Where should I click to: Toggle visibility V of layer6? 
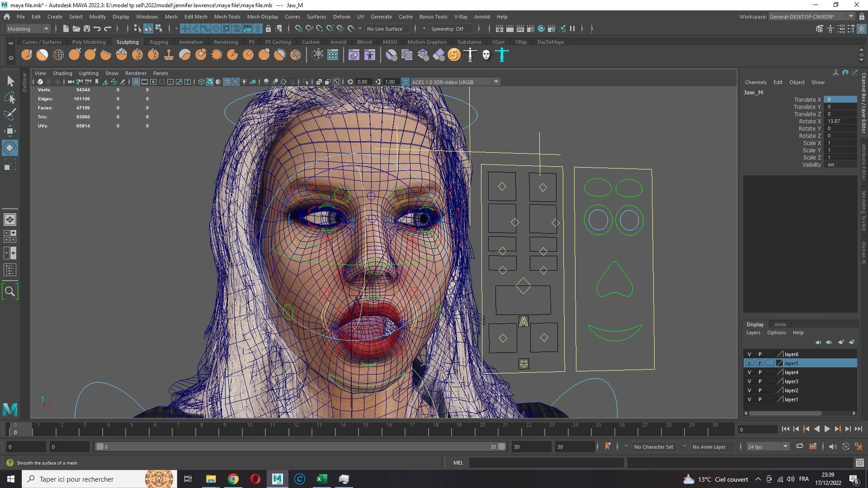tap(749, 354)
